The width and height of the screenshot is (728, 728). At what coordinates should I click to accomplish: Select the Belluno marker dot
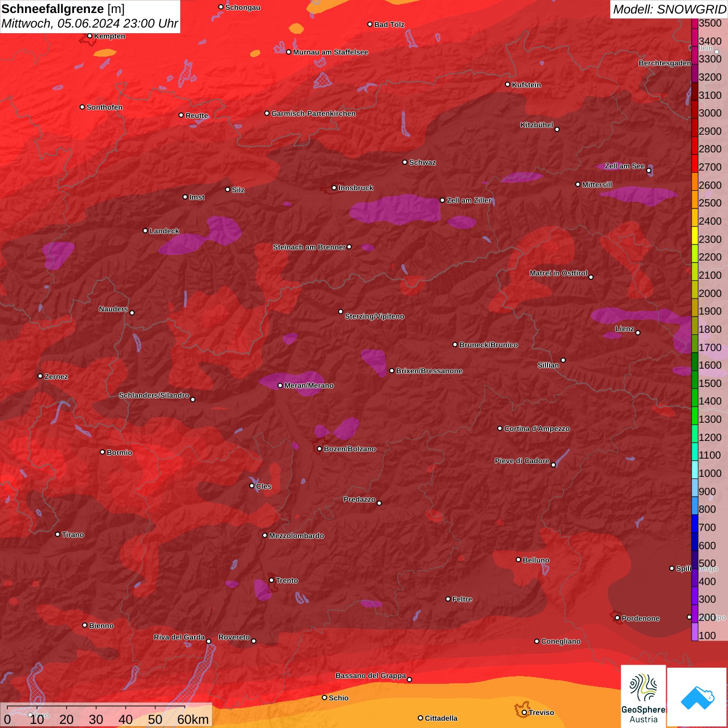[x=518, y=560]
